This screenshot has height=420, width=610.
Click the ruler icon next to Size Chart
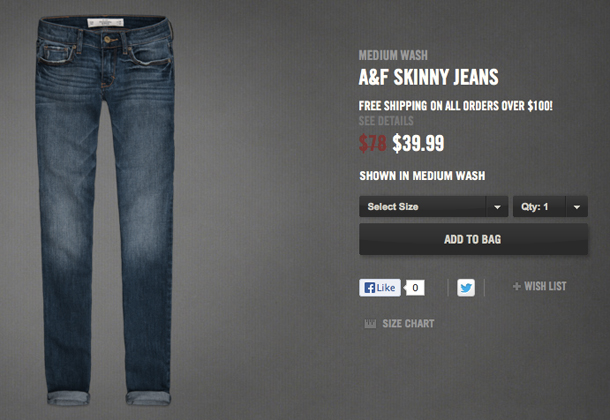tap(370, 324)
